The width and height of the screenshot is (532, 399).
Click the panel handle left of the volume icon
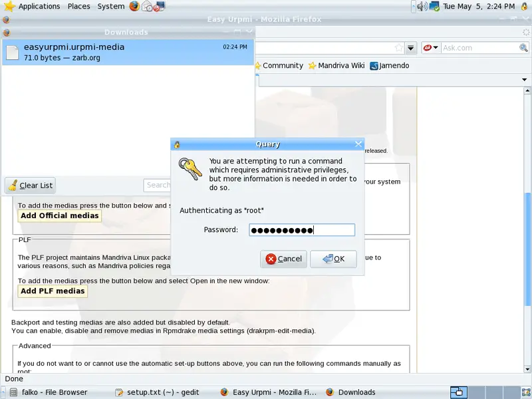[413, 6]
